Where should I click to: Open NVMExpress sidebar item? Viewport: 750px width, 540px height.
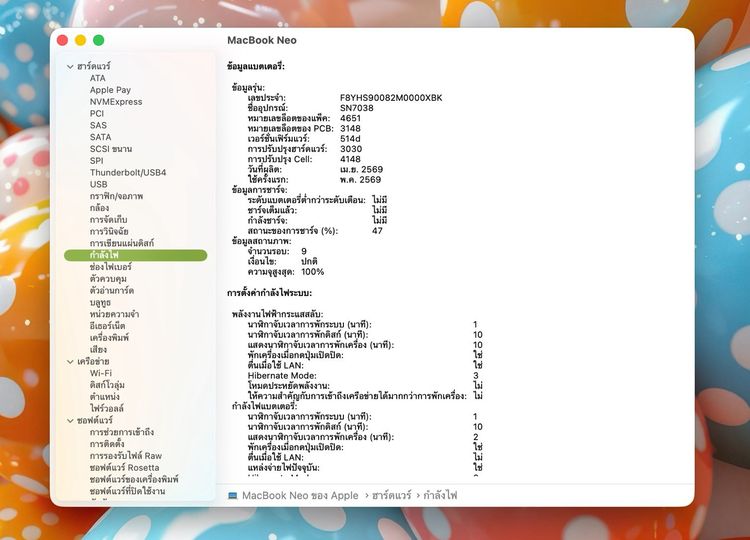116,101
